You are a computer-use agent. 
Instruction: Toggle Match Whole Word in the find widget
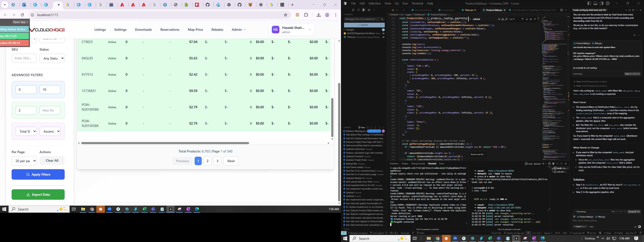point(502,19)
